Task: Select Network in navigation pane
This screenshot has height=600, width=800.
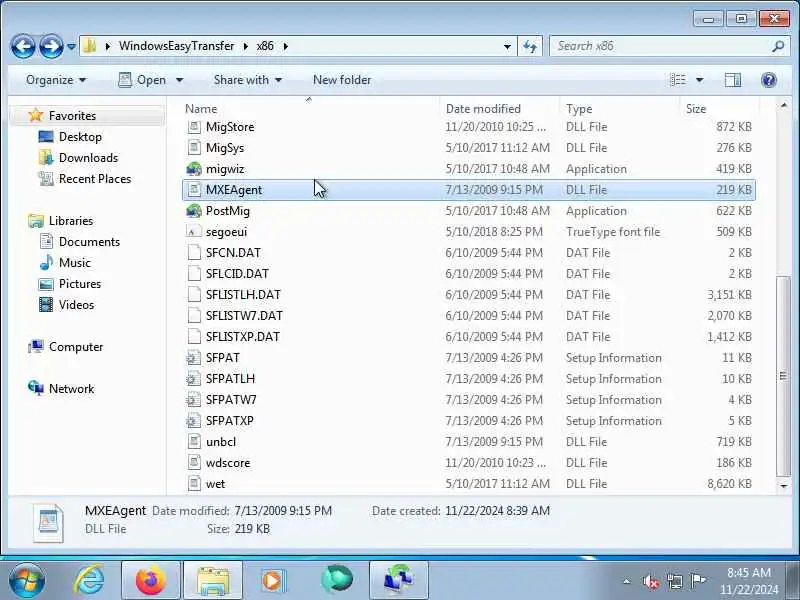Action: (71, 389)
